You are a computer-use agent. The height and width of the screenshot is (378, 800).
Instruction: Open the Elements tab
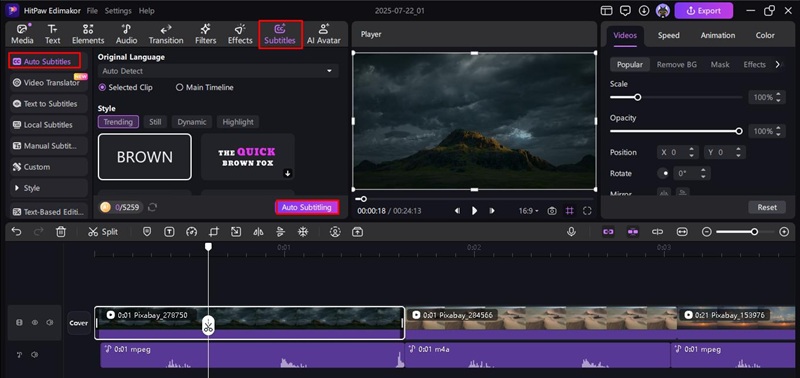pos(88,35)
